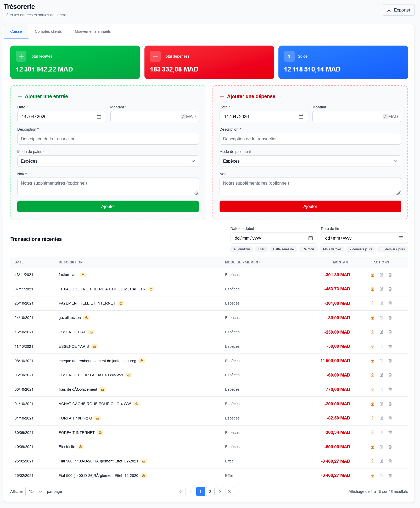Click the edit icon for ESSENCE YARIS
420x508 pixels.
point(381,346)
